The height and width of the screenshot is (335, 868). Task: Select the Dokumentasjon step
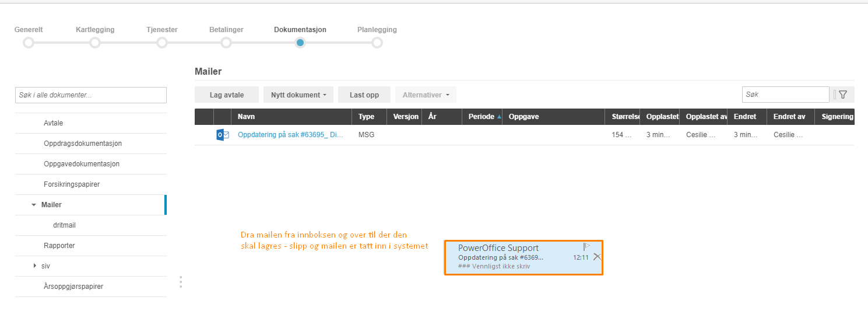tap(300, 42)
